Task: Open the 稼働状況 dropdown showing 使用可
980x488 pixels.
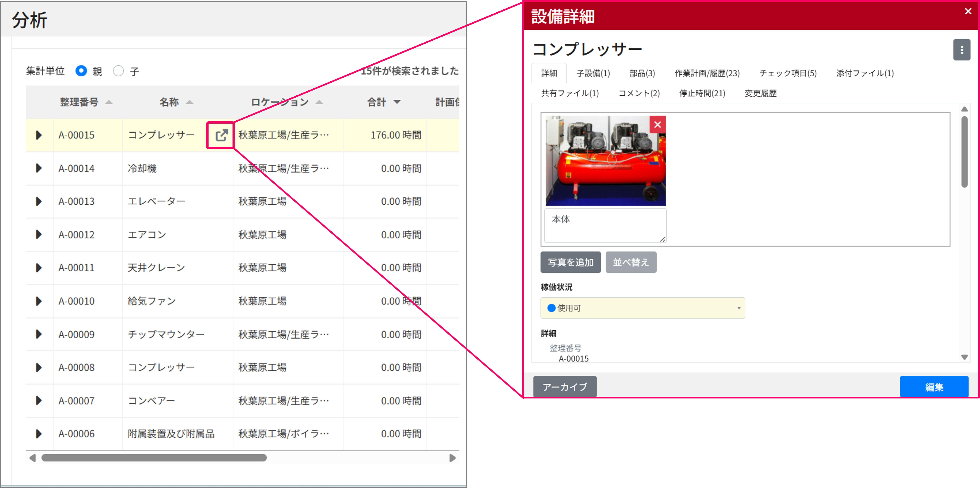Action: [x=642, y=308]
